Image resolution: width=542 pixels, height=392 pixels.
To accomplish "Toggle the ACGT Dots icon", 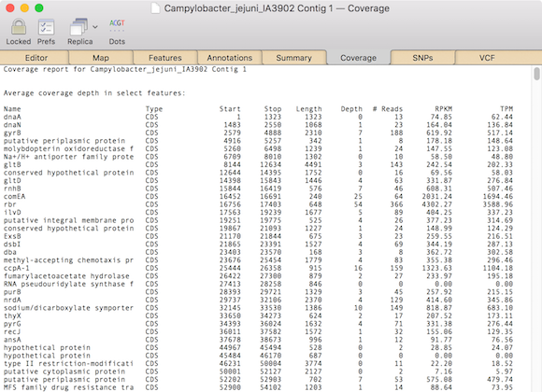I will [117, 26].
